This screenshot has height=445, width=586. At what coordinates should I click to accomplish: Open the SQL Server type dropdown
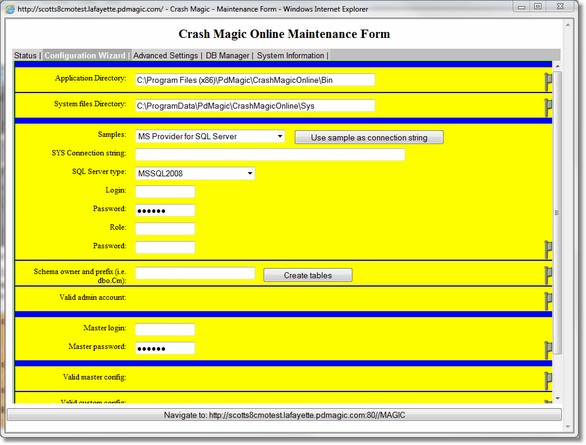pos(195,173)
